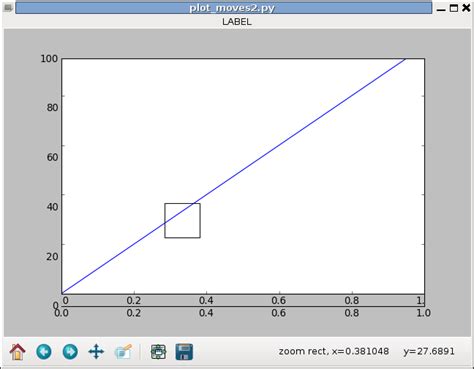Open window menu icon in title bar
Viewport: 474px width, 369px height.
click(x=8, y=8)
